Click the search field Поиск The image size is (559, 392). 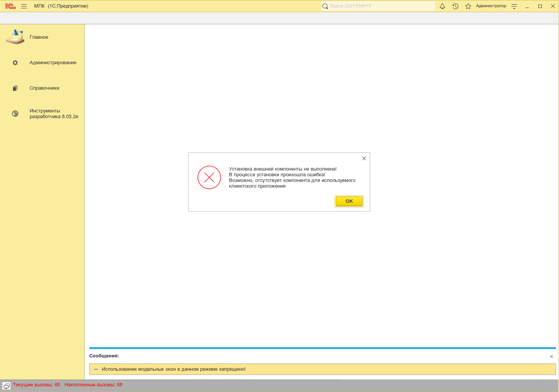(x=380, y=6)
